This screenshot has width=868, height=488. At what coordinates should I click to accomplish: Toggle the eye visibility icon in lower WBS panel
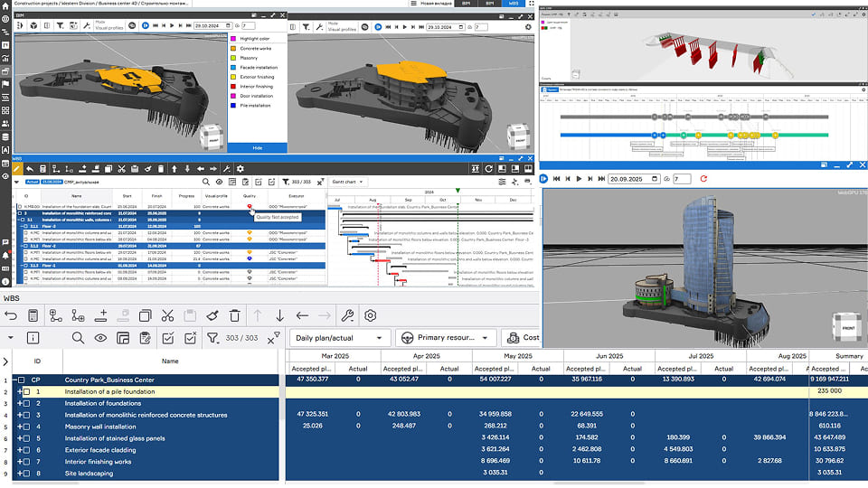coord(100,337)
